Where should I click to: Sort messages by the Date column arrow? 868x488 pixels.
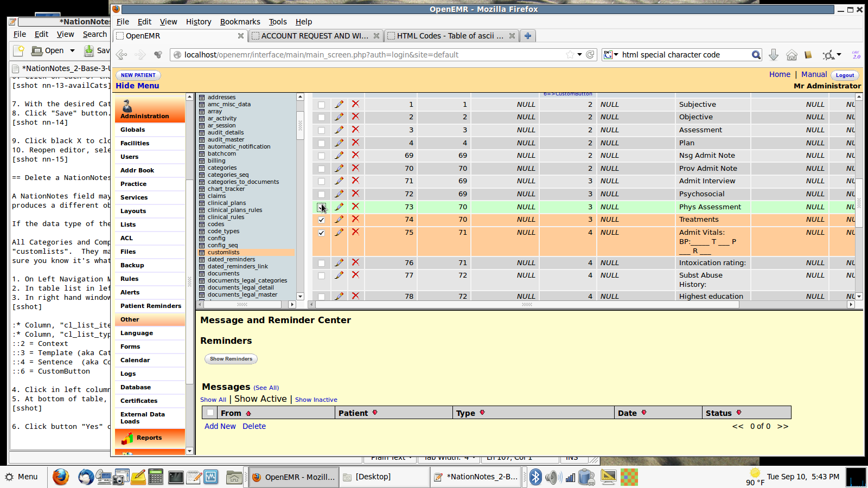point(644,413)
